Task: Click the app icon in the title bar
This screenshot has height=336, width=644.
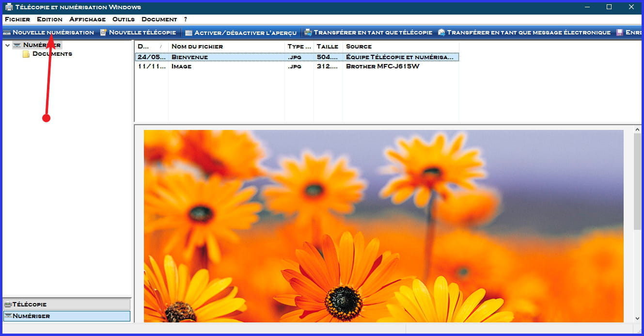Action: 9,7
